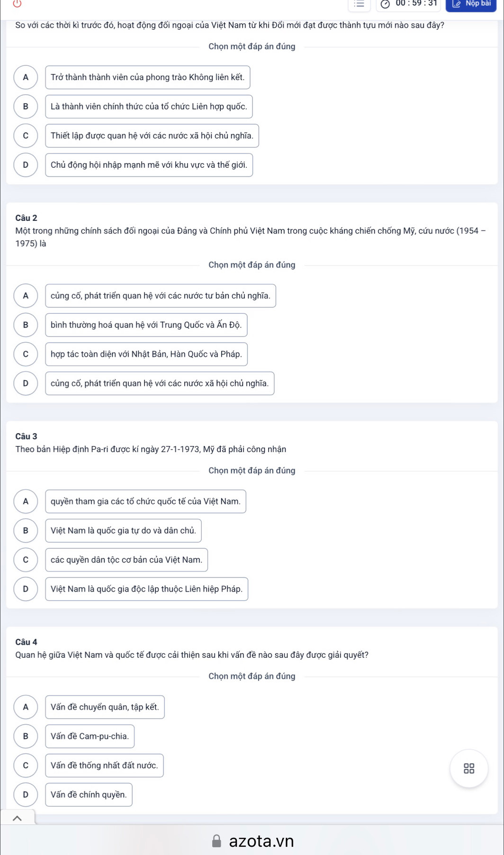Click the countdown timer clock icon

(386, 4)
